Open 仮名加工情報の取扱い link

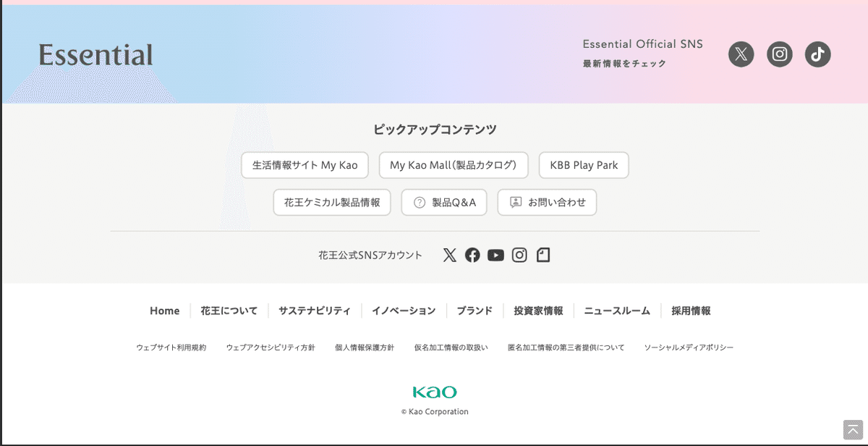(451, 348)
